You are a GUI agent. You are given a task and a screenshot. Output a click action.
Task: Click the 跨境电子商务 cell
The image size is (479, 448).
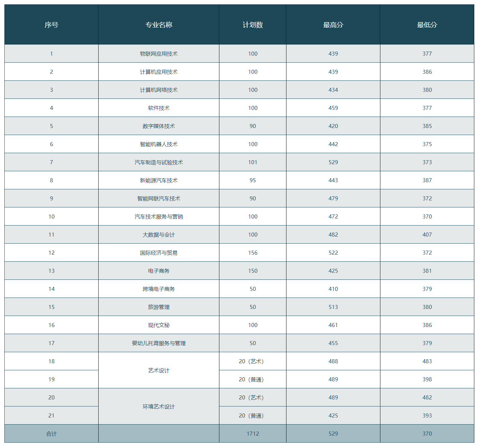click(159, 289)
